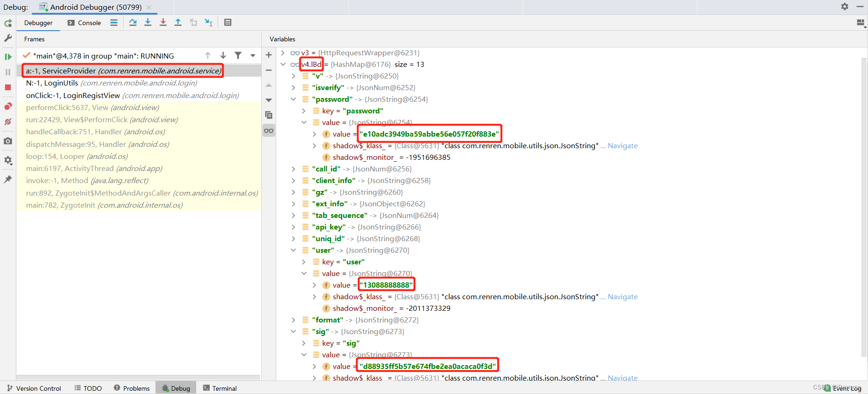Click the threads view lines icon in toolbar
The height and width of the screenshot is (394, 868).
tap(114, 22)
